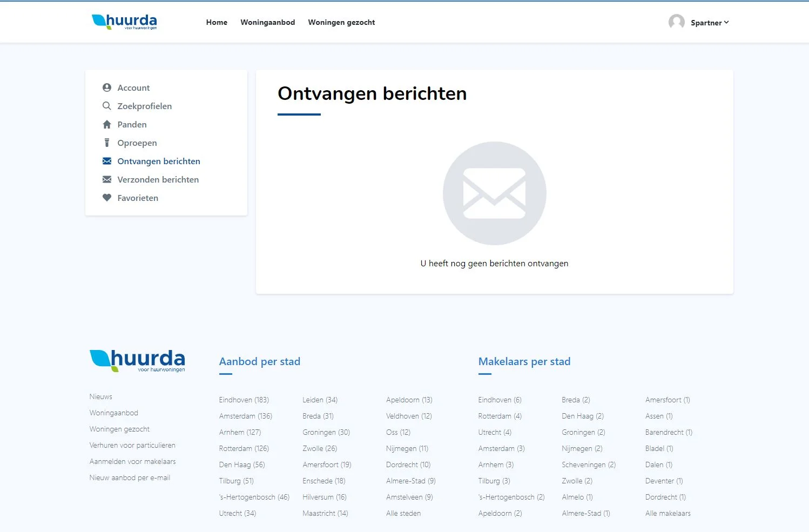809x532 pixels.
Task: Click the Oproepen flashlight icon
Action: [107, 143]
